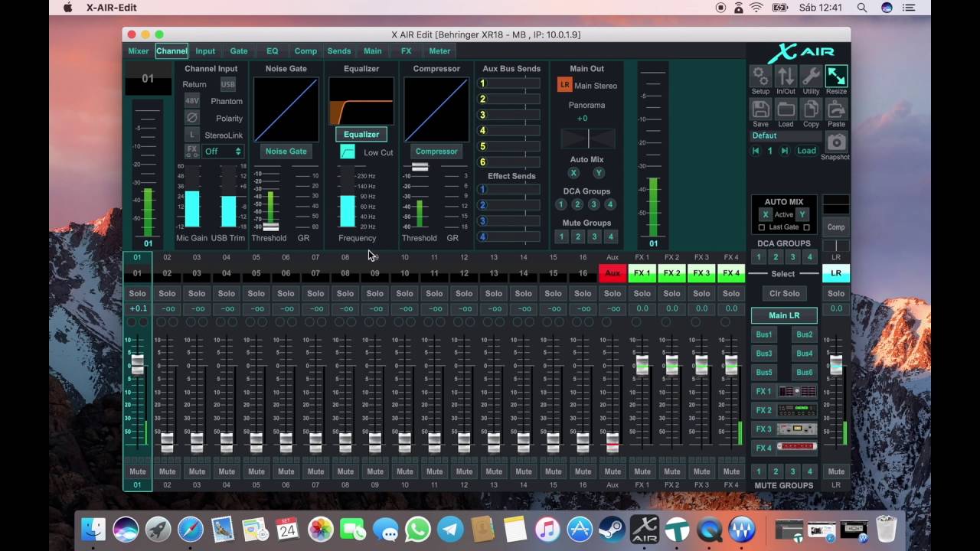Screen dimensions: 980x551
Task: Click the snapshot Load button
Action: [x=806, y=151]
